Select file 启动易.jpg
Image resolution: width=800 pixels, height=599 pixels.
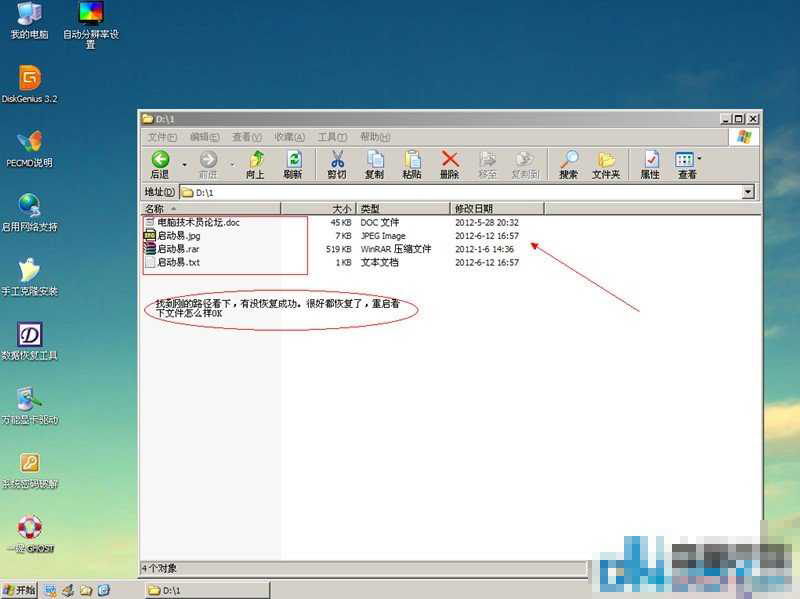[179, 236]
